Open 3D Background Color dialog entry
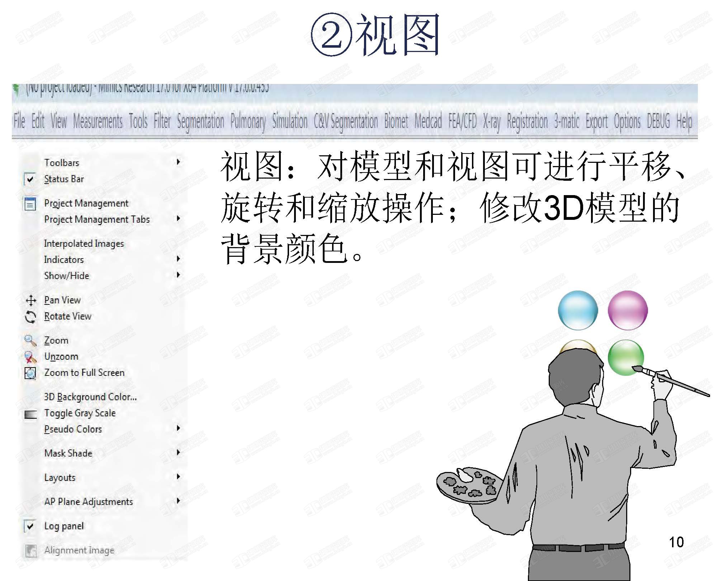Image resolution: width=728 pixels, height=581 pixels. tap(90, 397)
